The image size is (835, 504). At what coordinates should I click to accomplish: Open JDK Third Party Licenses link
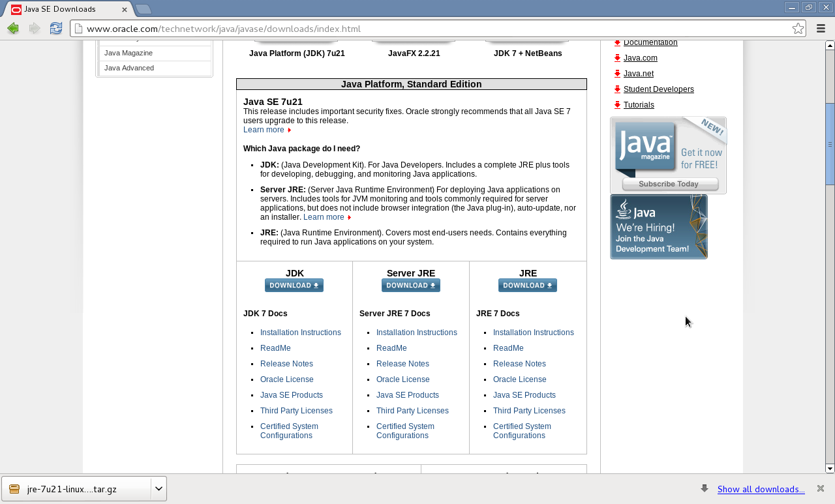pyautogui.click(x=296, y=411)
